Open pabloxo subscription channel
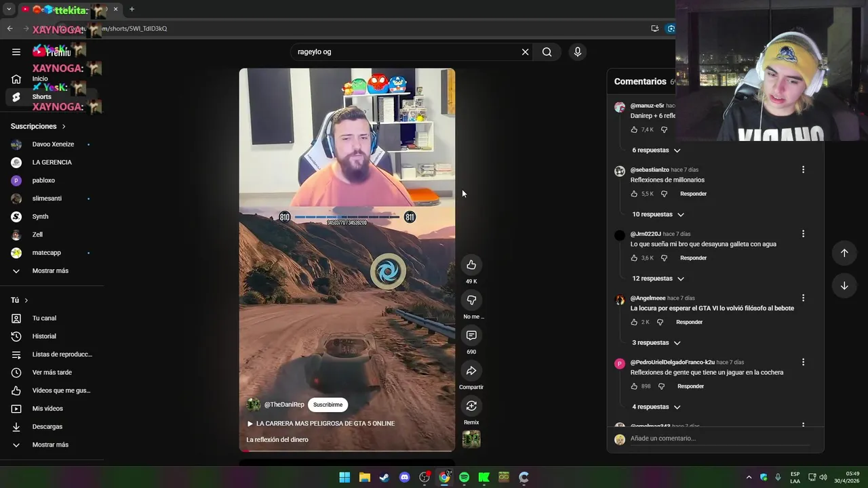This screenshot has width=868, height=488. (52, 180)
